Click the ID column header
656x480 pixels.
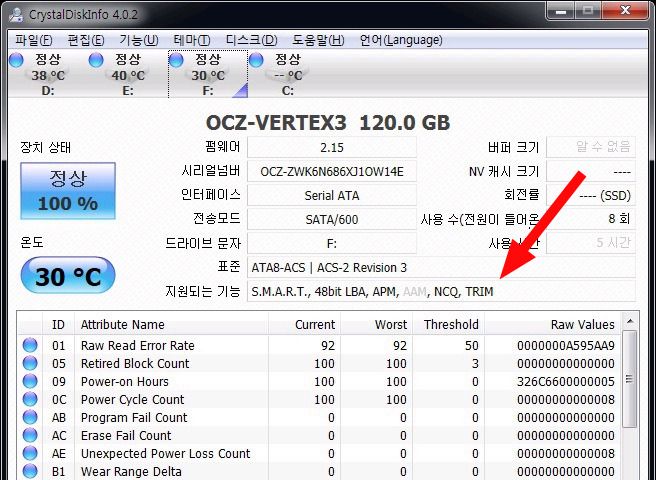(x=58, y=324)
